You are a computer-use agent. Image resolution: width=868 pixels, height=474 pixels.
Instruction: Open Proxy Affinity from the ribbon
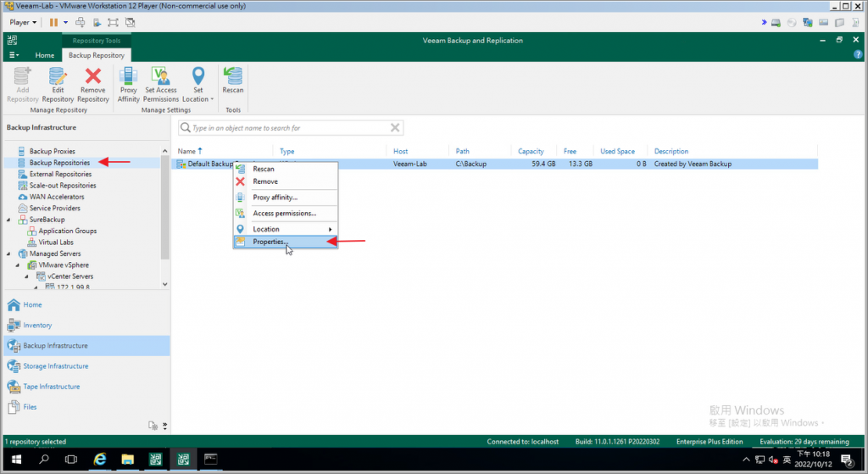click(x=129, y=84)
